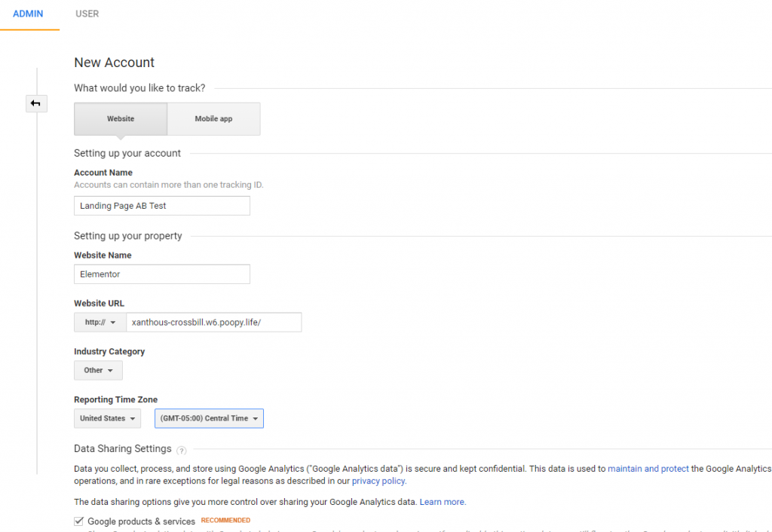Viewport: 772px width, 532px height.
Task: Click the Reporting Time Zone label
Action: click(115, 399)
